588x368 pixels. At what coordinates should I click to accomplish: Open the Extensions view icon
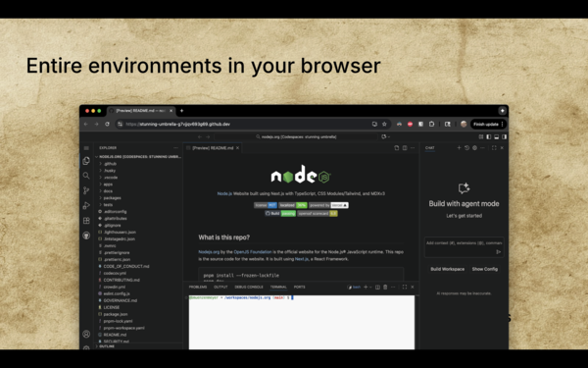click(86, 221)
